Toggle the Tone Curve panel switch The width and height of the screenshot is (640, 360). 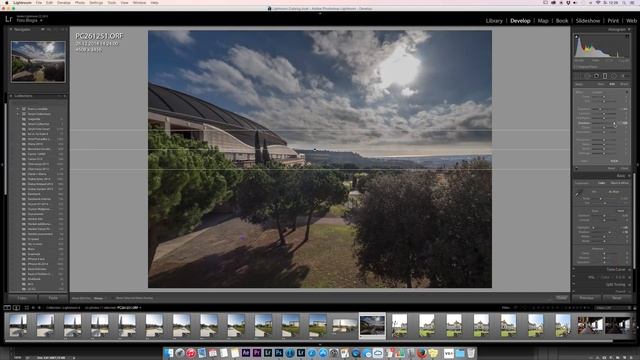coord(574,269)
